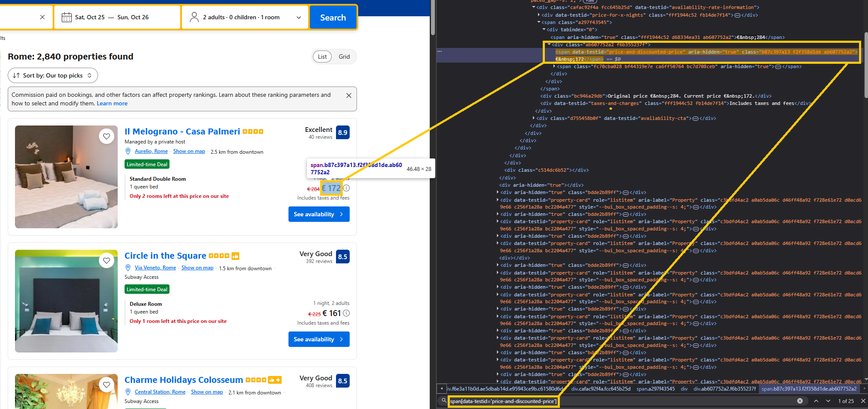This screenshot has width=868, height=409.
Task: Expand the availability-cta div node
Action: coord(534,118)
